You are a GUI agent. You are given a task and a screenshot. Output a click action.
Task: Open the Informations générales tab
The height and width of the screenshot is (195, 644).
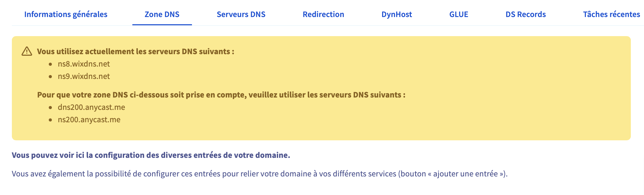pos(66,14)
